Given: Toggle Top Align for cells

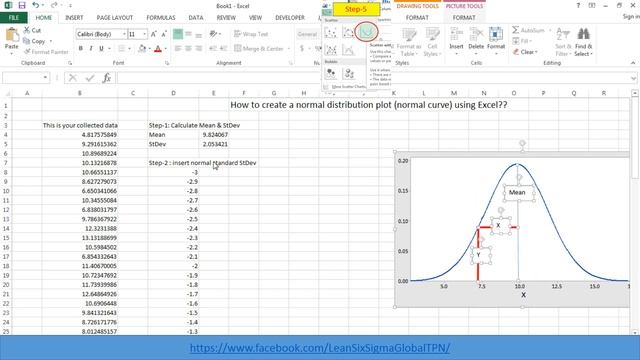Looking at the screenshot, I should [178, 34].
